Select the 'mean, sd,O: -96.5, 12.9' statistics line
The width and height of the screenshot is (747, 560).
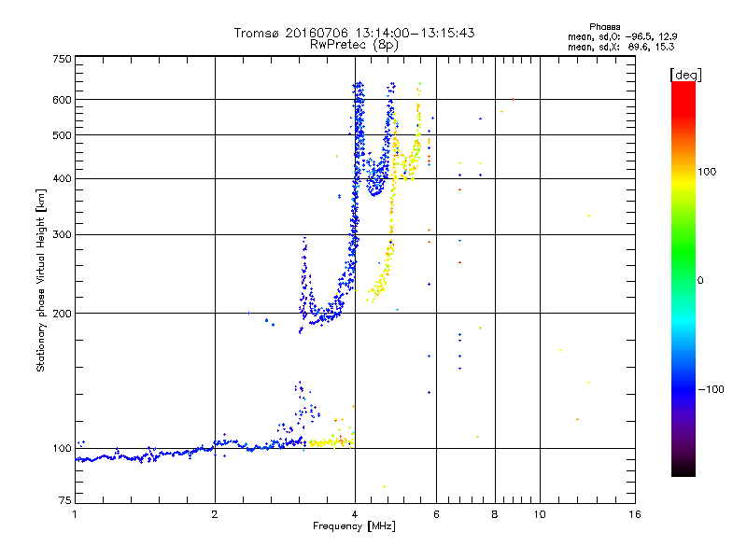623,36
